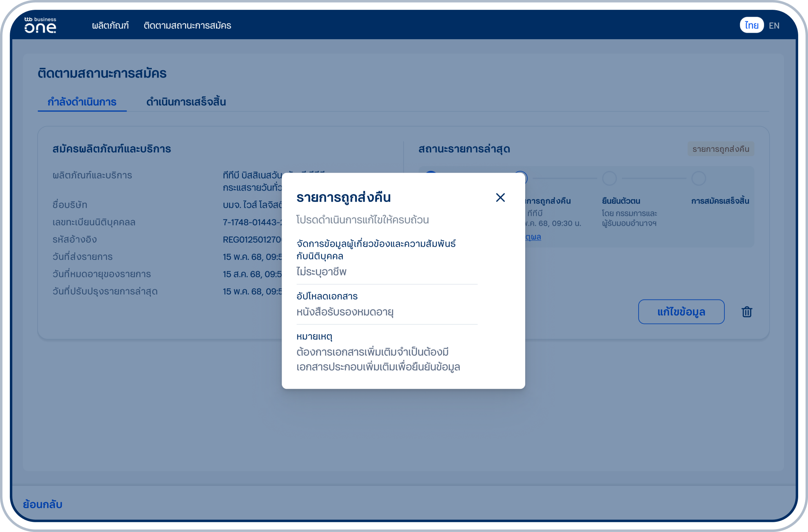Switch to the ดำเนินการเสร็จสิ้น tab
The width and height of the screenshot is (808, 532).
pos(187,102)
